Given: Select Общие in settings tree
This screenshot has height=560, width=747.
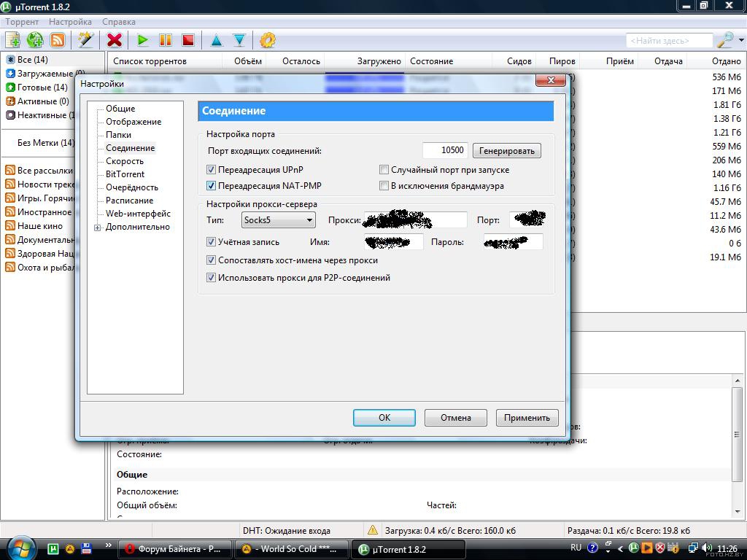Looking at the screenshot, I should tap(120, 109).
